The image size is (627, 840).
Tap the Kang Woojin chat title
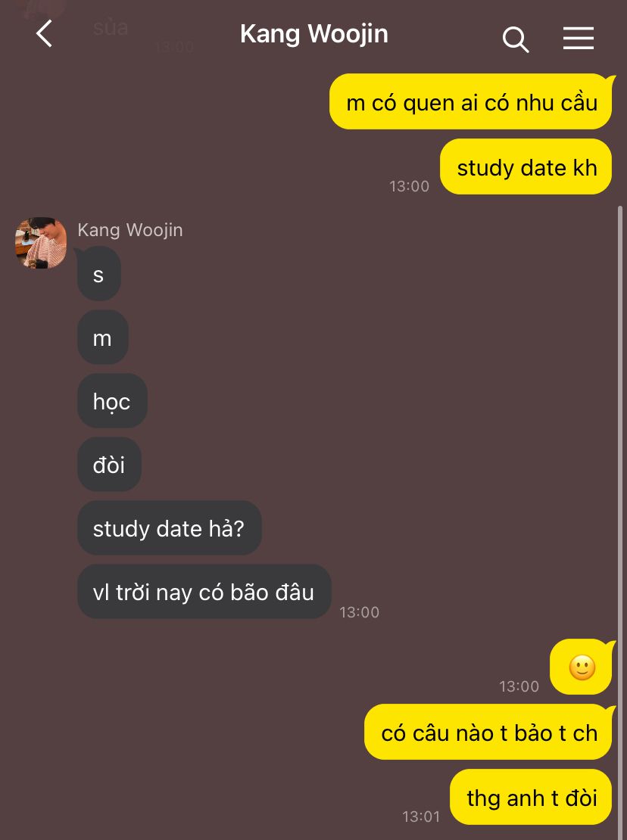(314, 34)
